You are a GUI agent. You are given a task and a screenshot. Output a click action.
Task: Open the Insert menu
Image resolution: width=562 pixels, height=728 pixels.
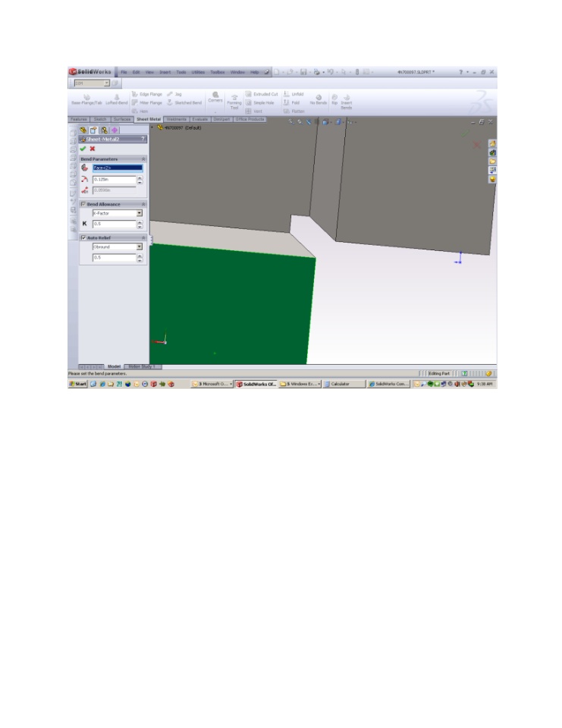pyautogui.click(x=165, y=73)
